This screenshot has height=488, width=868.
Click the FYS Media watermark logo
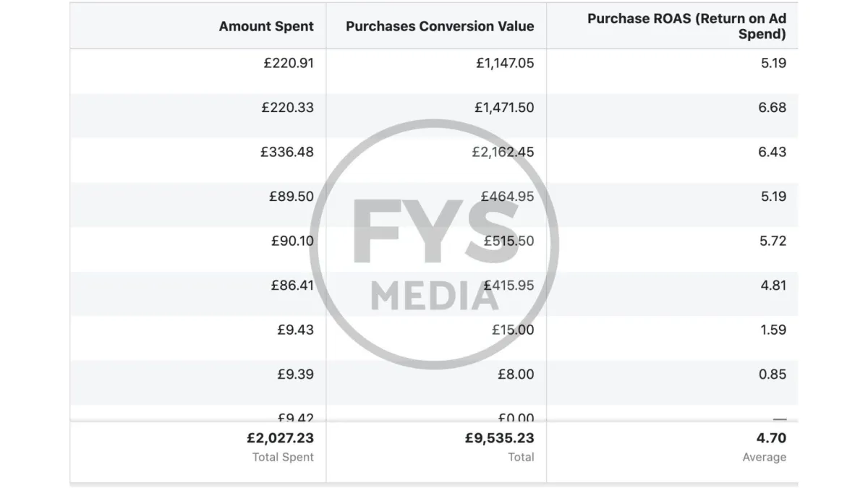click(434, 244)
